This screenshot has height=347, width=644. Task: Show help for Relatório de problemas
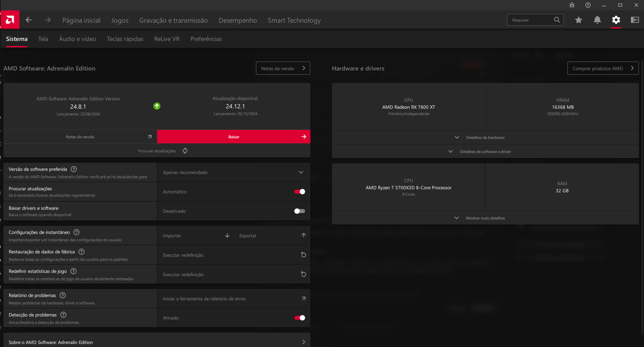point(63,295)
